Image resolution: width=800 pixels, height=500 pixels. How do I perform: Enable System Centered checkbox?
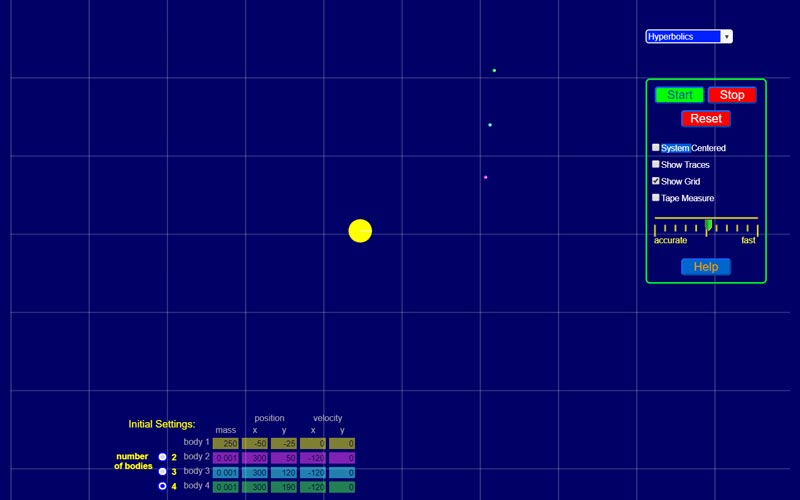pos(656,148)
